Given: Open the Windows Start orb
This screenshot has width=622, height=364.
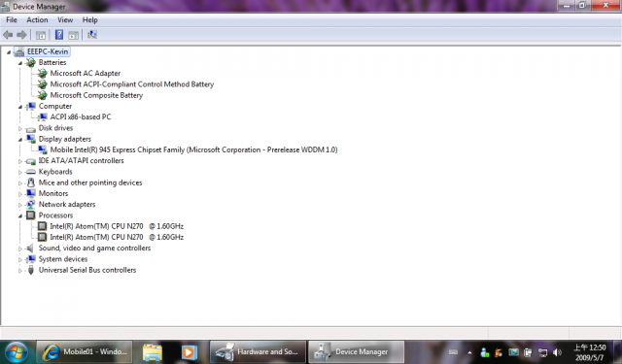Looking at the screenshot, I should click(17, 352).
